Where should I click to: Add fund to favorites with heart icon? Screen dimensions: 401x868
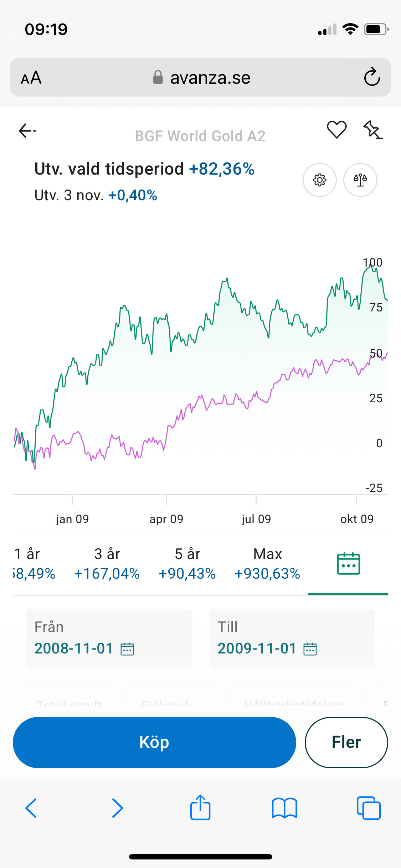point(336,129)
